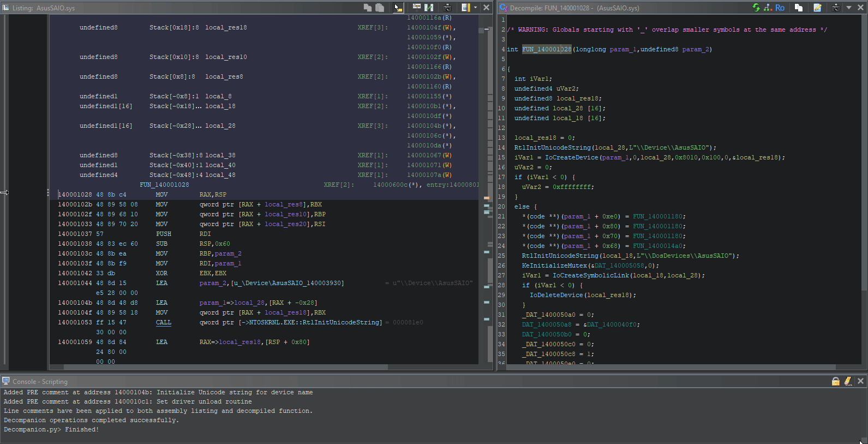Open the Listing field editor icon

pyautogui.click(x=416, y=7)
